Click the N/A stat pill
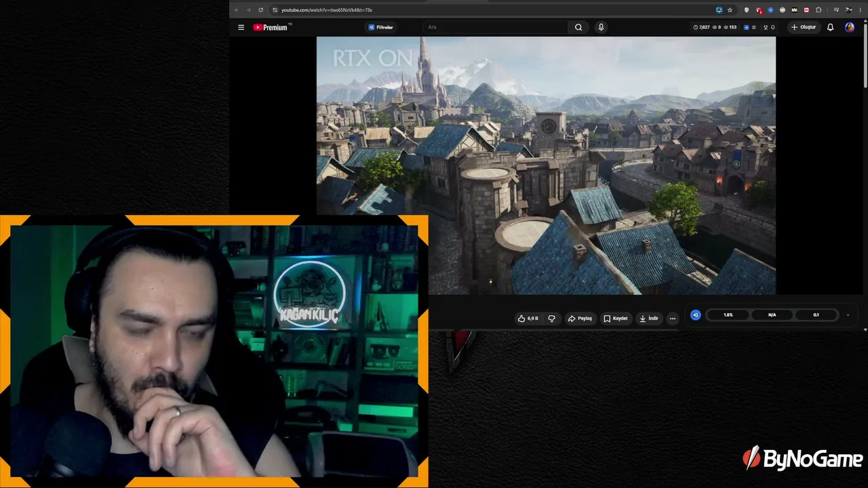This screenshot has height=488, width=868. pos(772,315)
